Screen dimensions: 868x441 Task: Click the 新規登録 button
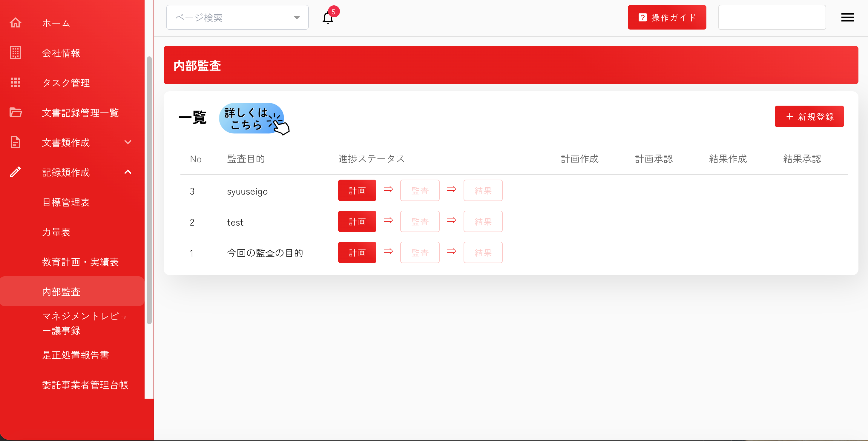tap(809, 116)
